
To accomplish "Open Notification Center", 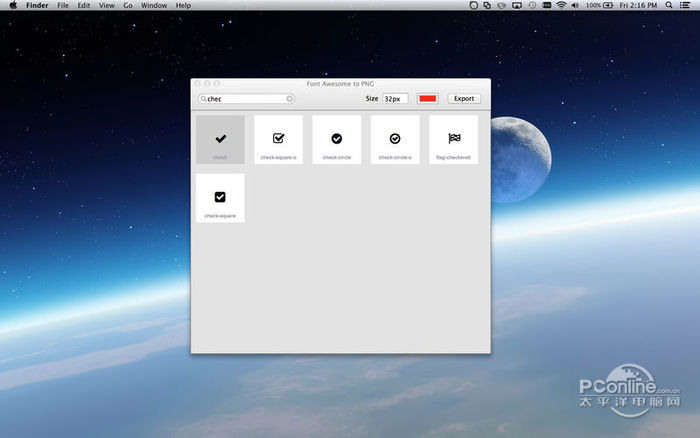I will [687, 6].
